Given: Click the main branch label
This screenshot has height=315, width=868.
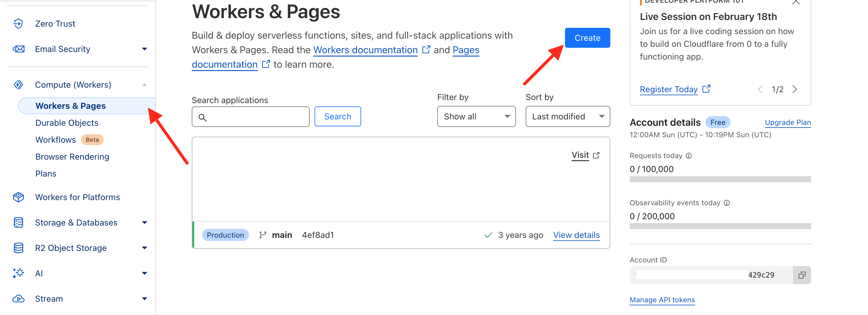Looking at the screenshot, I should [x=282, y=235].
